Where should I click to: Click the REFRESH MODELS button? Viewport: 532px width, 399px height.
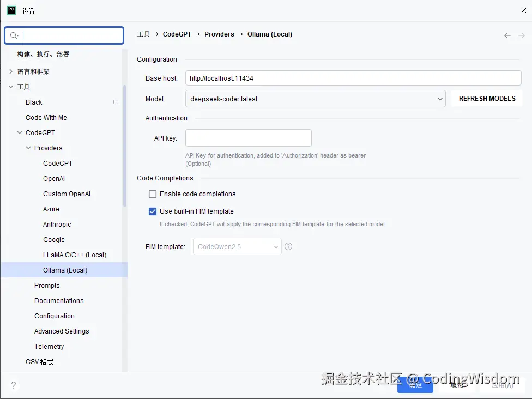(x=487, y=99)
